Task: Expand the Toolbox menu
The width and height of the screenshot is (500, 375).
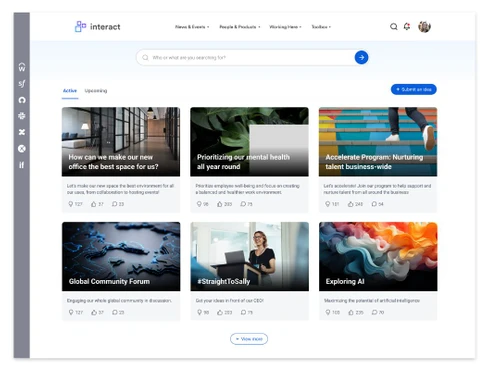Action: [321, 27]
